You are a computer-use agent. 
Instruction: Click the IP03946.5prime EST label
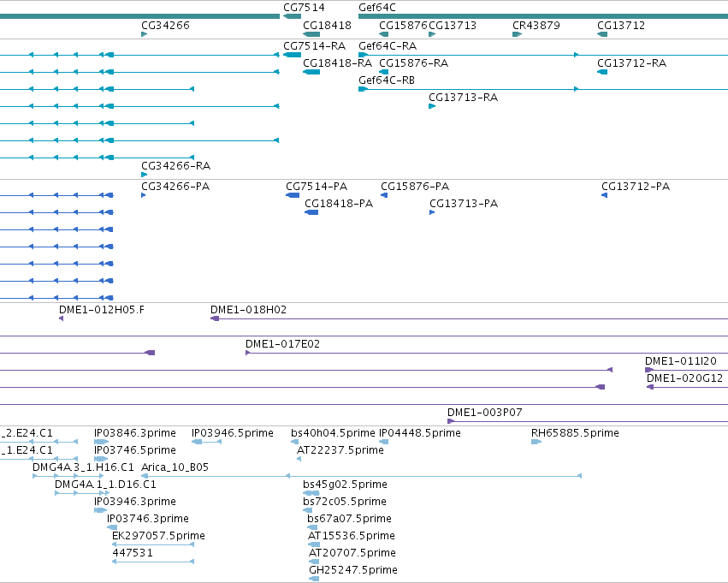coord(233,433)
